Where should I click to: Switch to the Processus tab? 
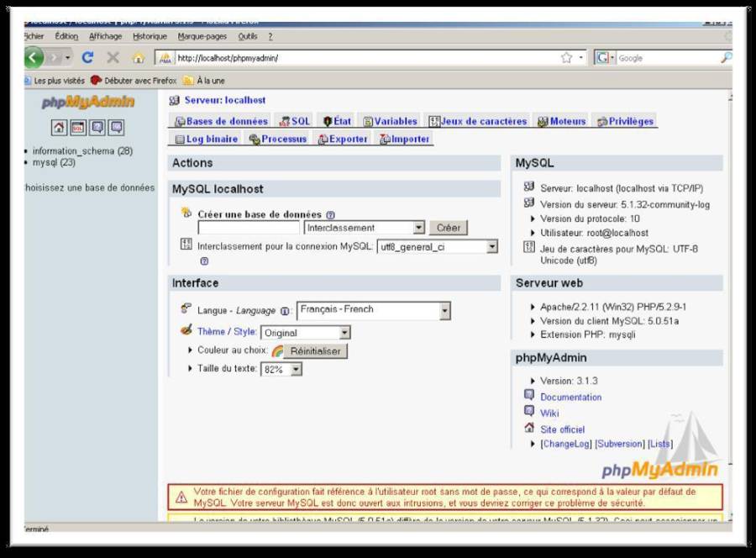pyautogui.click(x=278, y=139)
